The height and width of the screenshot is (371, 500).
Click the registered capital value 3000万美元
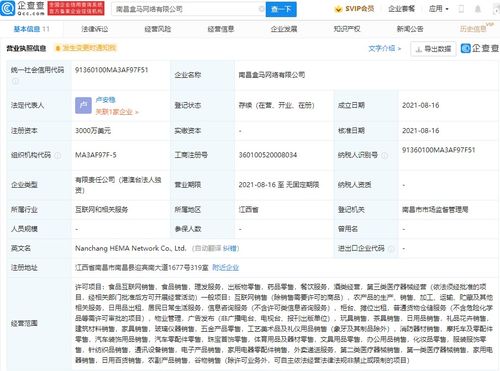tap(93, 131)
